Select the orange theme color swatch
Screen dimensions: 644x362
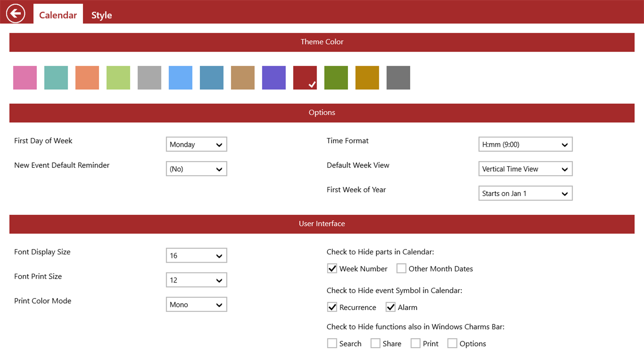[87, 78]
